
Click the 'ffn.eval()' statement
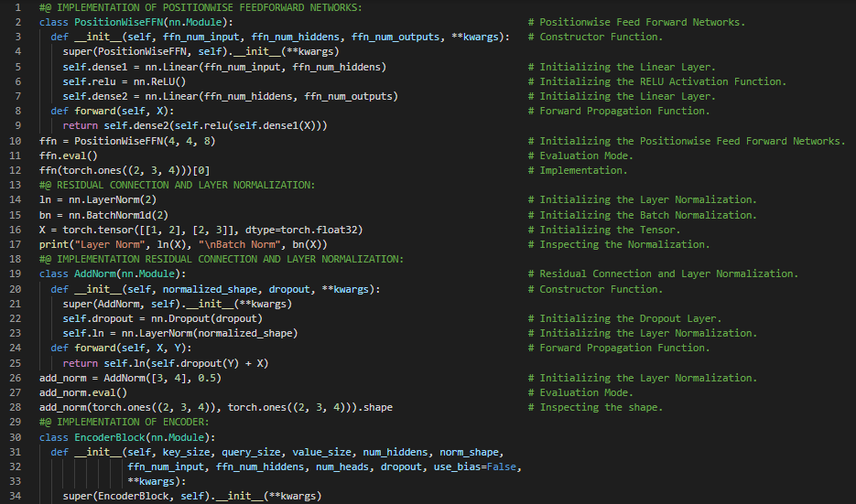pos(68,155)
